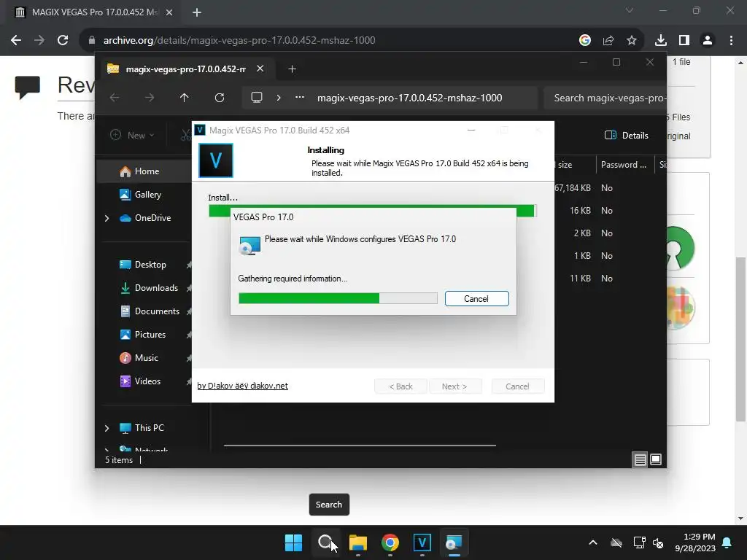747x560 pixels.
Task: Open Gallery in Explorer sidebar
Action: click(x=147, y=195)
